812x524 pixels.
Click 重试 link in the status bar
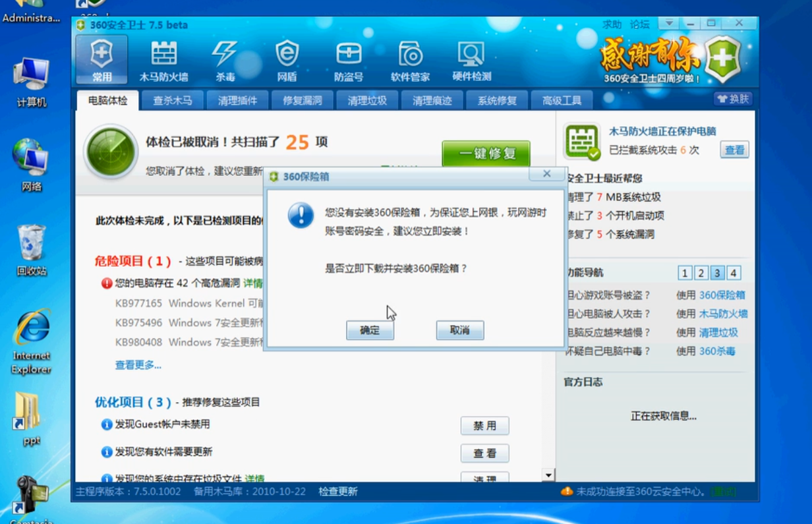[x=724, y=492]
